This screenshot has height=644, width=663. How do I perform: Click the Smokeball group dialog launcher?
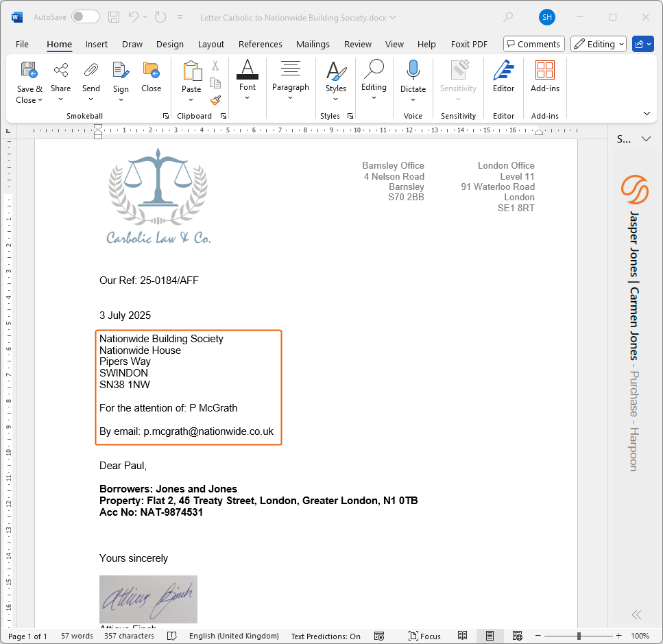[x=166, y=116]
